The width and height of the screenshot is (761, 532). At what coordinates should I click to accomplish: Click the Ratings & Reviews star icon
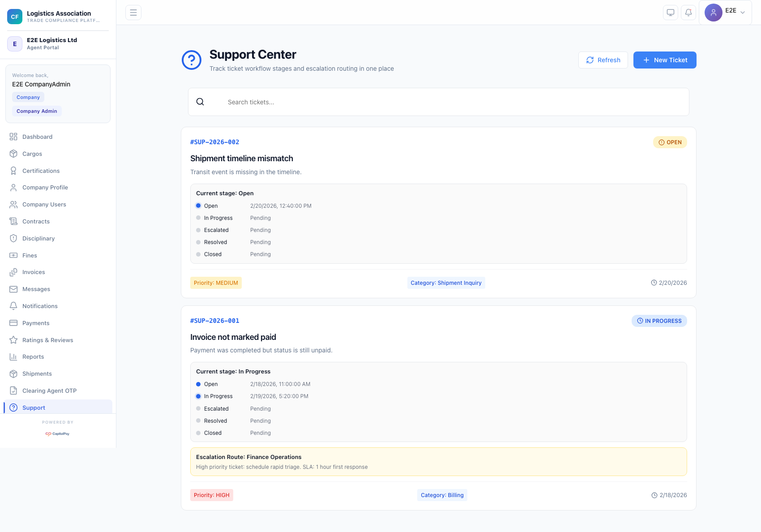(13, 340)
